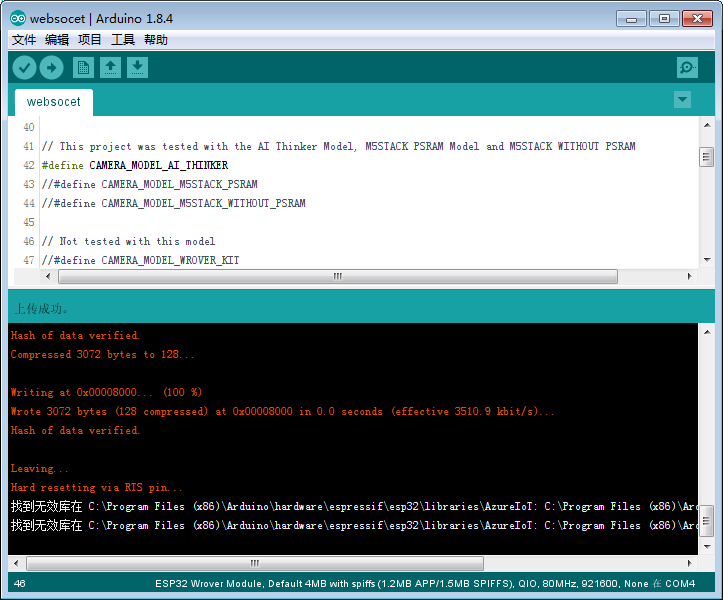Click editor horizontal scrollbar left arrow
This screenshot has height=600, width=723.
click(48, 276)
